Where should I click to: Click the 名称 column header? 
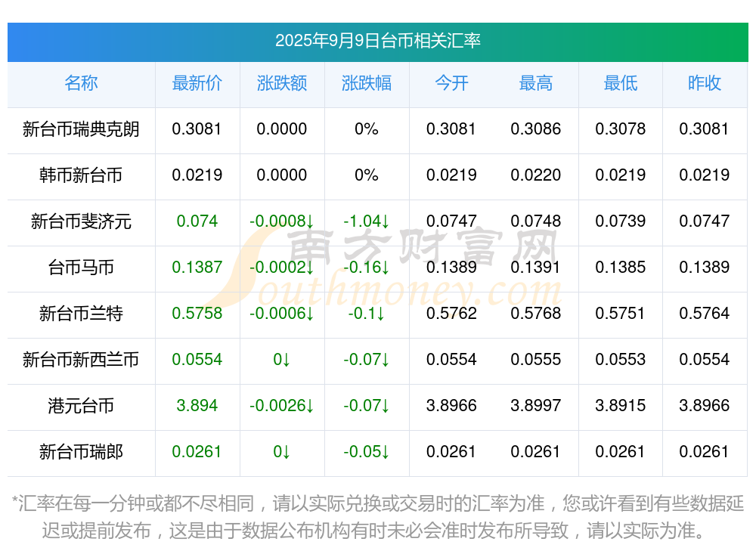pyautogui.click(x=81, y=83)
